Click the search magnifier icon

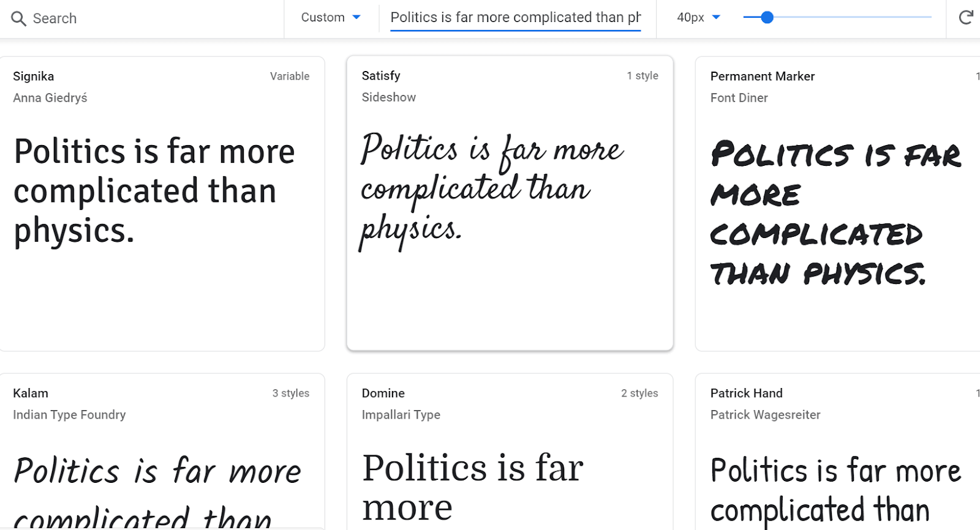[x=18, y=18]
